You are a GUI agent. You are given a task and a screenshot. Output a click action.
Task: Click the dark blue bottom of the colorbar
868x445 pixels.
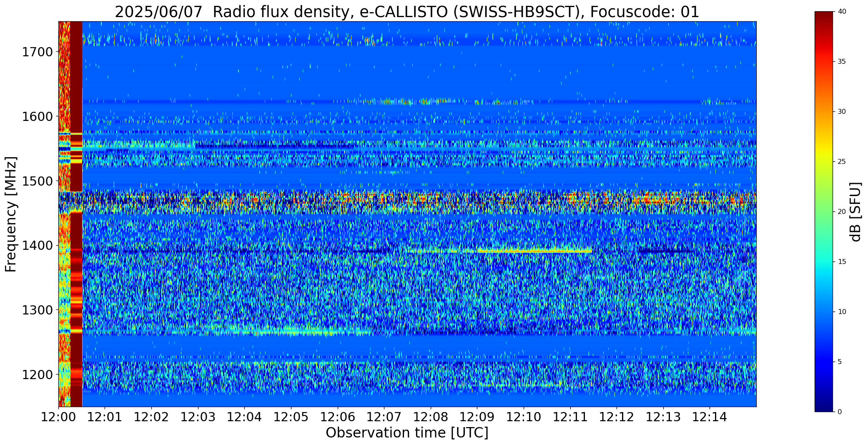pyautogui.click(x=825, y=405)
